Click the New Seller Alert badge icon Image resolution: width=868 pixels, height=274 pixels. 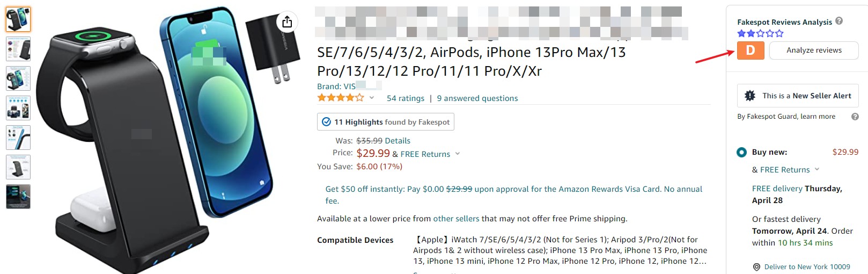point(750,96)
